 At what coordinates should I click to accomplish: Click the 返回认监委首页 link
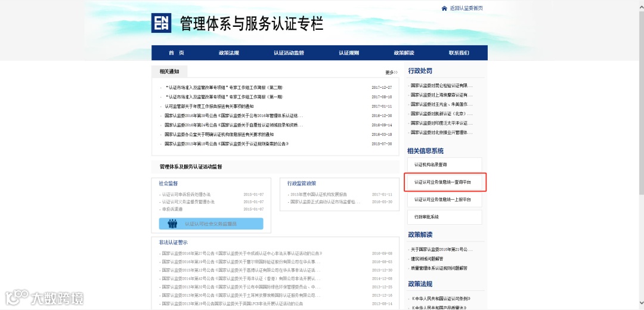pyautogui.click(x=466, y=8)
